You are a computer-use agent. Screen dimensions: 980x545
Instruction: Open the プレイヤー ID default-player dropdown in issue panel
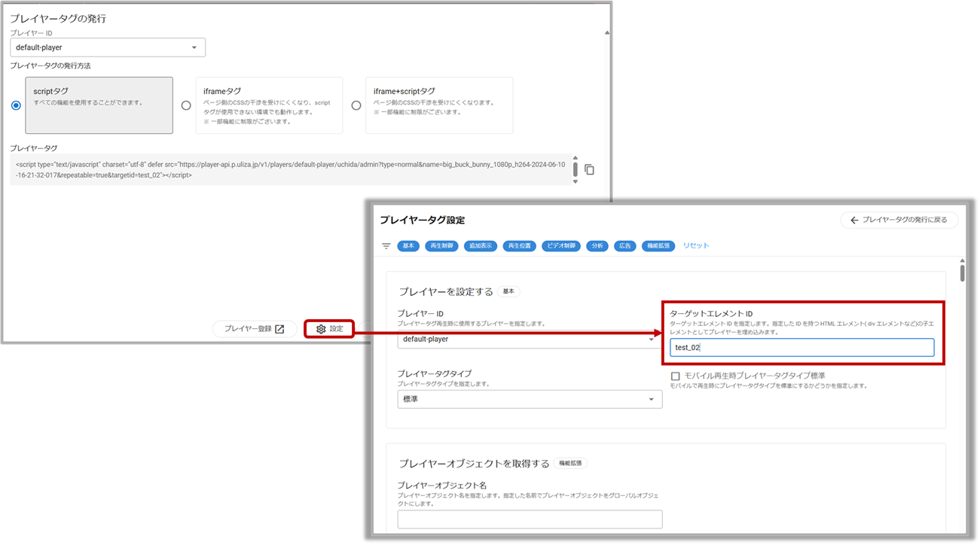(x=108, y=47)
